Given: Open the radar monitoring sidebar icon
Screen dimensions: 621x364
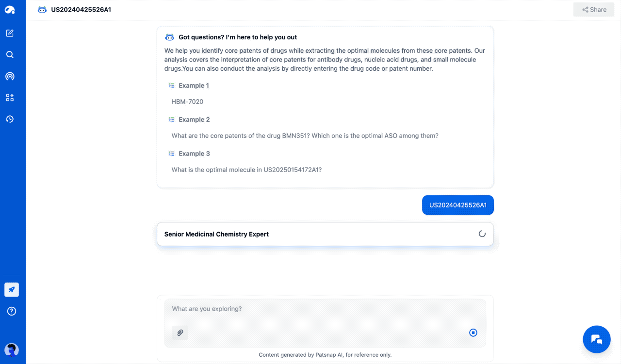Looking at the screenshot, I should (x=10, y=76).
